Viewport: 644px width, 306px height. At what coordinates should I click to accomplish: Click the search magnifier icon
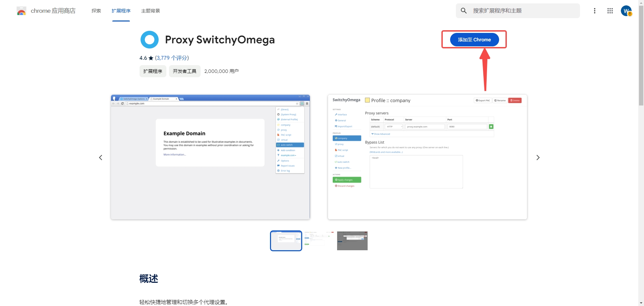[x=464, y=11]
